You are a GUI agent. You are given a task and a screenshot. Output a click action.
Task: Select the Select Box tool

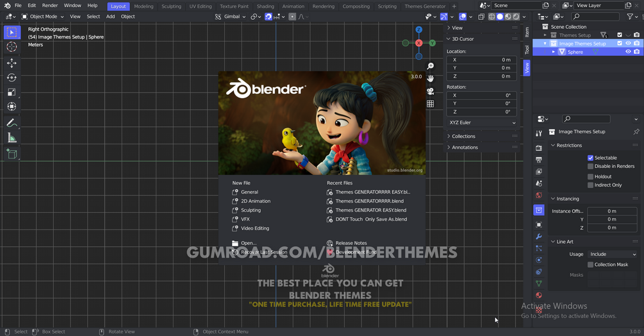pyautogui.click(x=12, y=33)
